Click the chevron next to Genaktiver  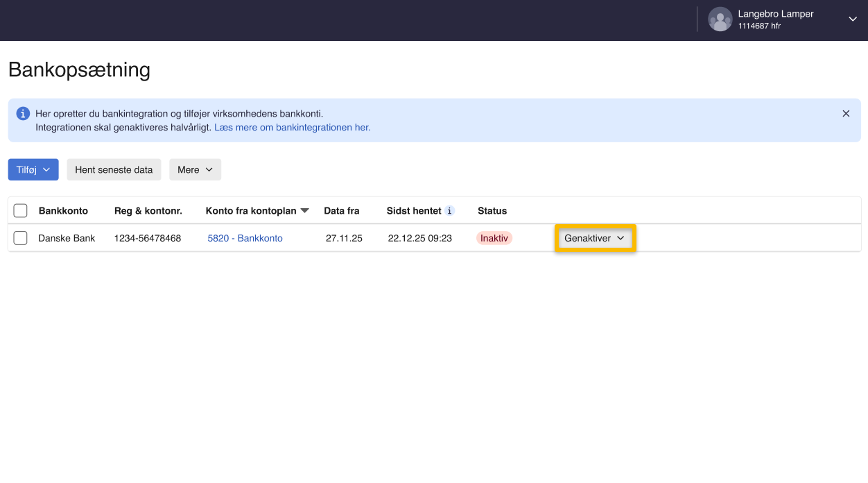point(621,237)
